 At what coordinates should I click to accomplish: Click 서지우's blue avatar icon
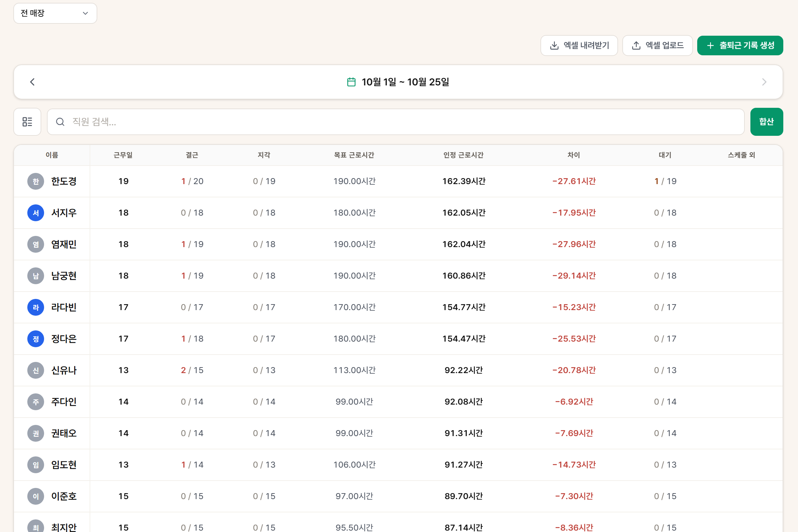pos(36,213)
